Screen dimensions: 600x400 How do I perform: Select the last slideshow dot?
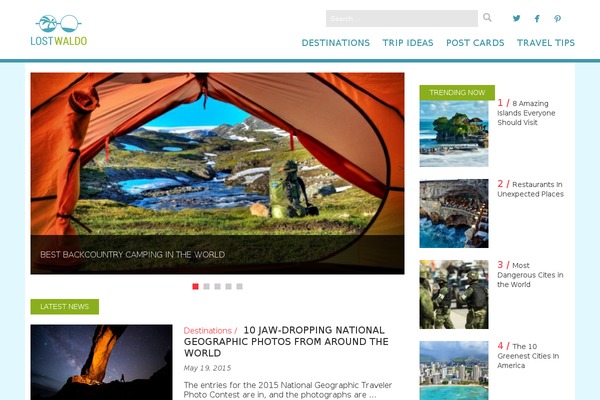240,286
